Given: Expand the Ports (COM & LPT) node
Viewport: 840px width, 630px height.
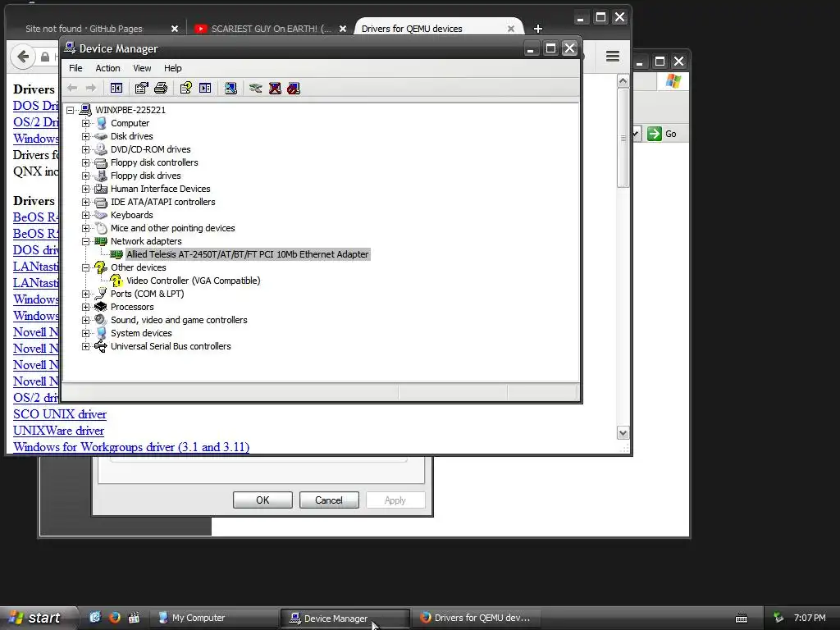Looking at the screenshot, I should tap(85, 294).
